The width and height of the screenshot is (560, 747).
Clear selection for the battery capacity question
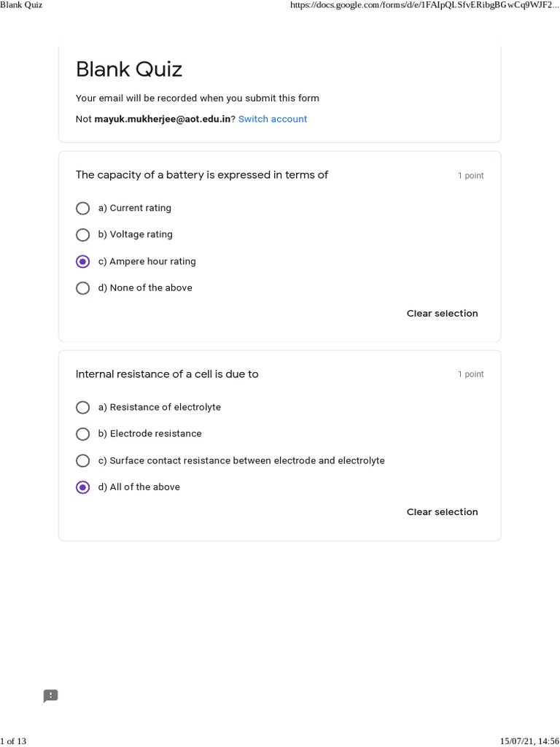click(x=442, y=314)
